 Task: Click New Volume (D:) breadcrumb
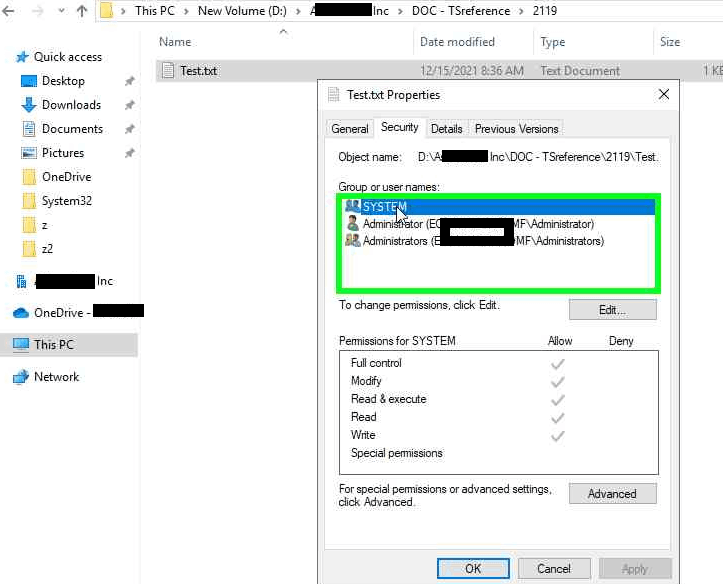coord(242,11)
